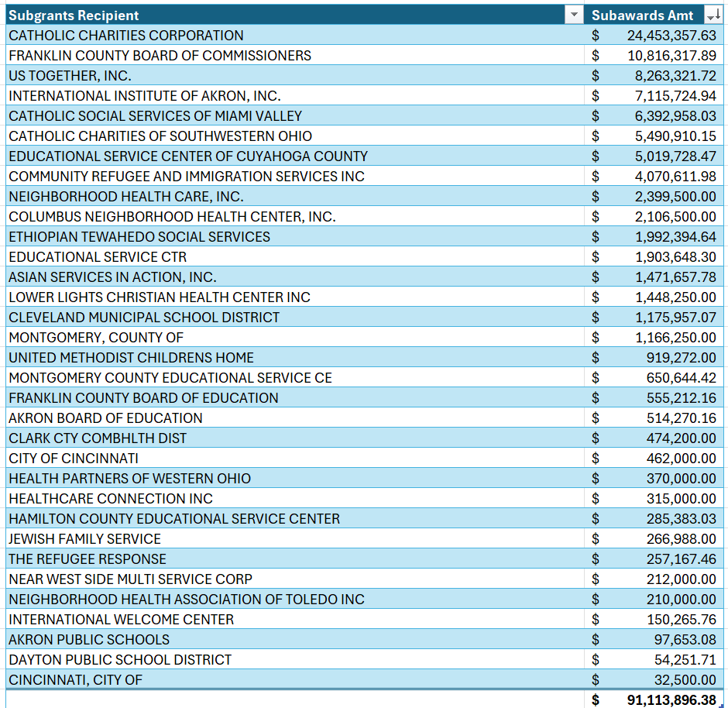Image resolution: width=728 pixels, height=708 pixels.
Task: Select the MONTGOMERY, COUNTY OF cell
Action: click(x=295, y=338)
